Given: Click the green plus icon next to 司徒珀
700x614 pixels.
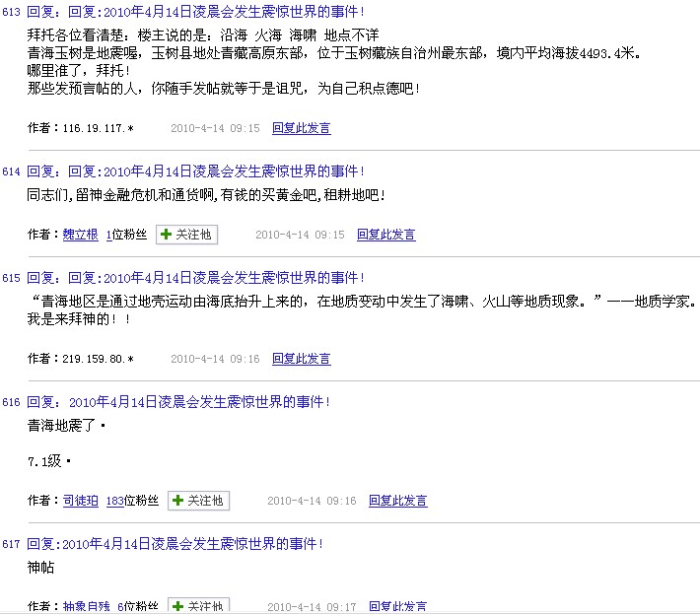Looking at the screenshot, I should 177,501.
